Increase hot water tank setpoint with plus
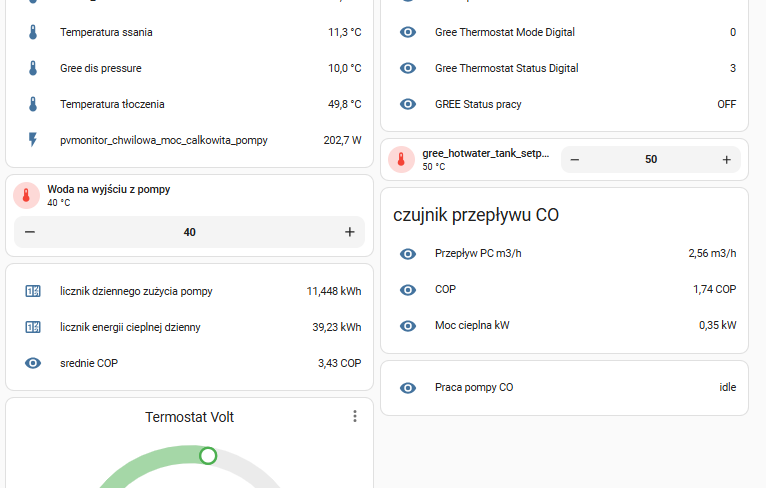 [x=726, y=160]
